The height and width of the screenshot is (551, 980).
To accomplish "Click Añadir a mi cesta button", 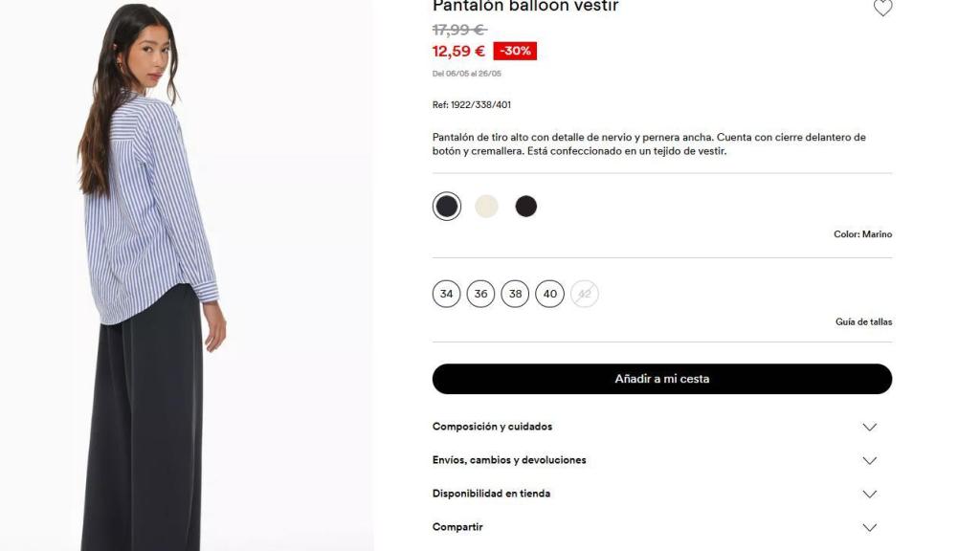I will [x=662, y=379].
